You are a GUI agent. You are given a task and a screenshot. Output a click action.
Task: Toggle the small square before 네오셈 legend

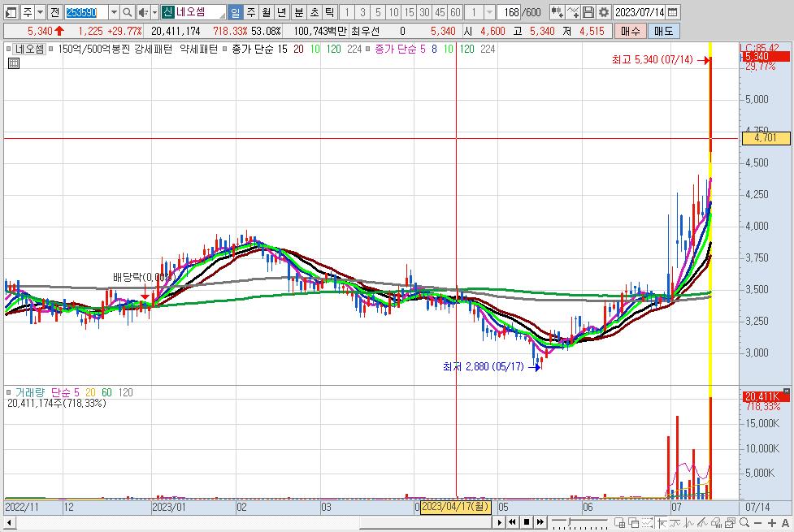tap(8, 49)
